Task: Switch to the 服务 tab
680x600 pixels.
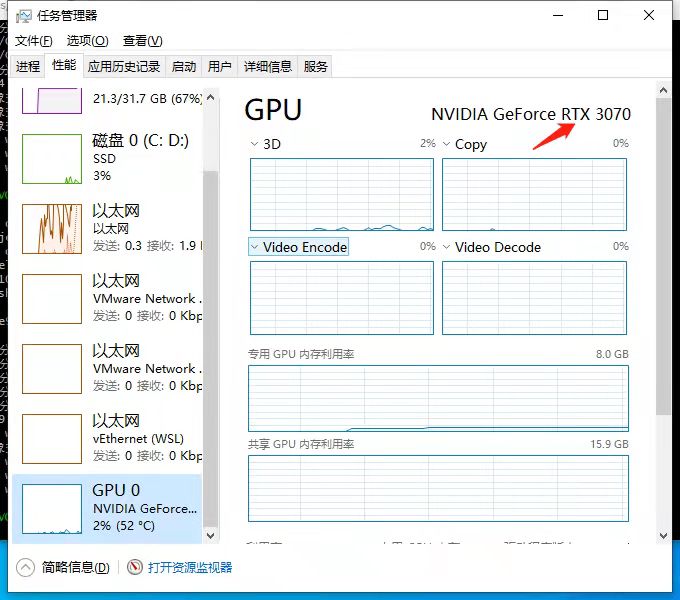Action: pos(315,66)
